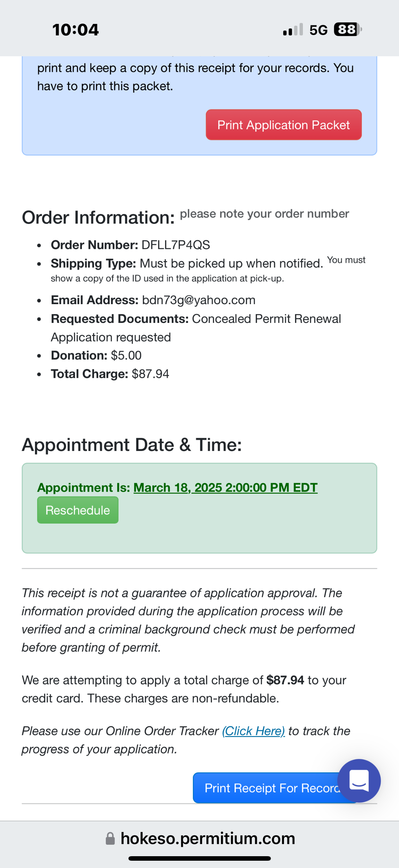The width and height of the screenshot is (399, 868).
Task: Follow the Click Here order tracker link
Action: [x=253, y=731]
